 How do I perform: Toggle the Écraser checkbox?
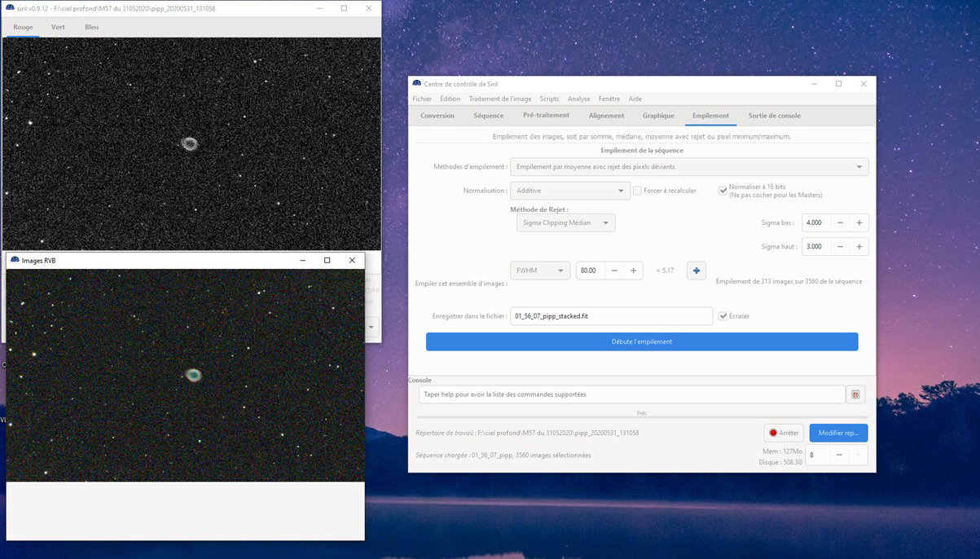723,316
